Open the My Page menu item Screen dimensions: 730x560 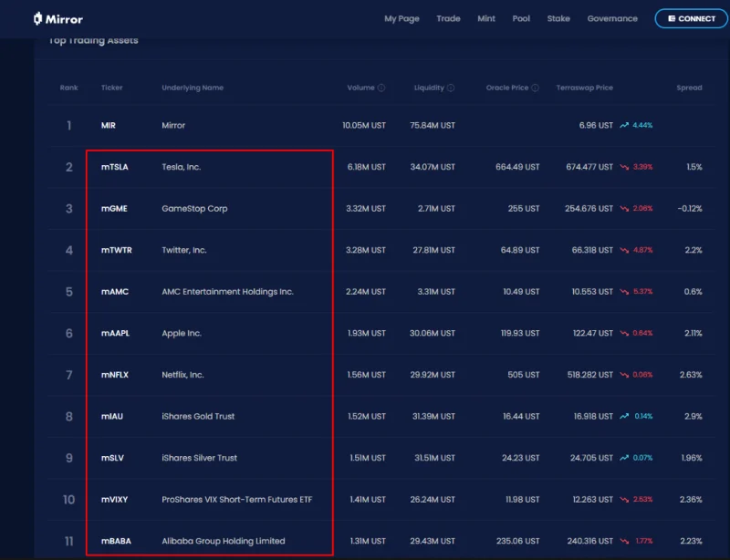pyautogui.click(x=401, y=18)
